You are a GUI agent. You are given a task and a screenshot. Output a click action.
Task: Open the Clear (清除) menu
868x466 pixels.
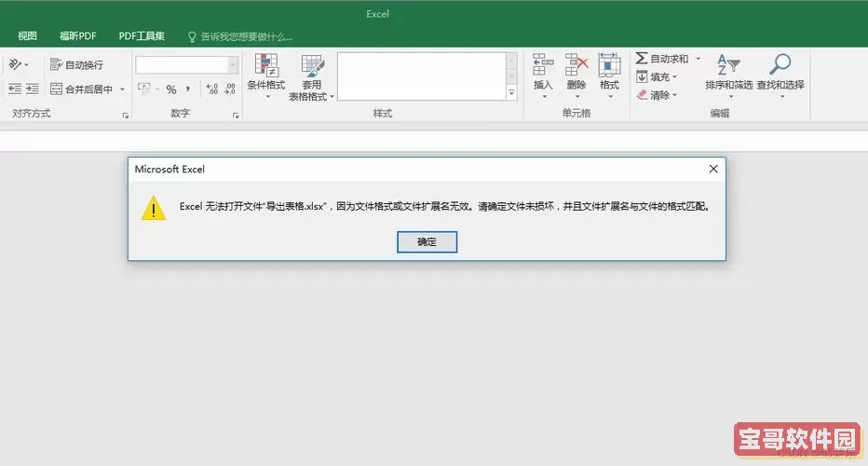[657, 95]
